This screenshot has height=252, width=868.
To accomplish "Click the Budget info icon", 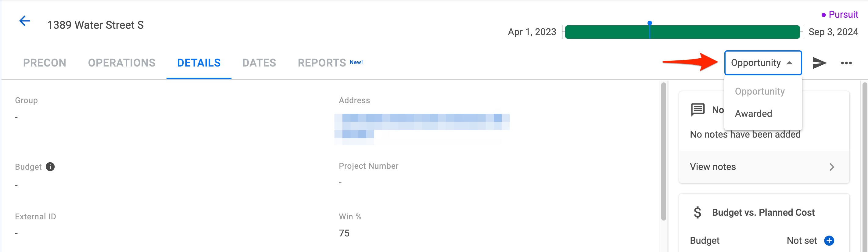I will click(50, 167).
